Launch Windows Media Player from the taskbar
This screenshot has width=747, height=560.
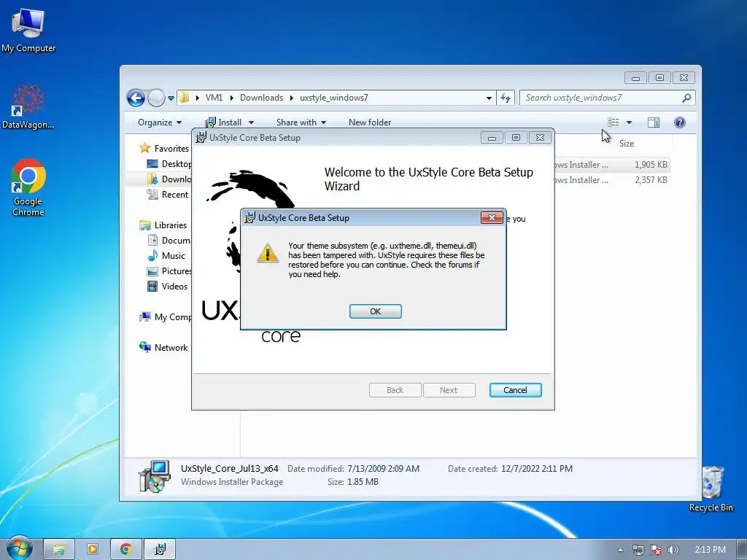93,550
